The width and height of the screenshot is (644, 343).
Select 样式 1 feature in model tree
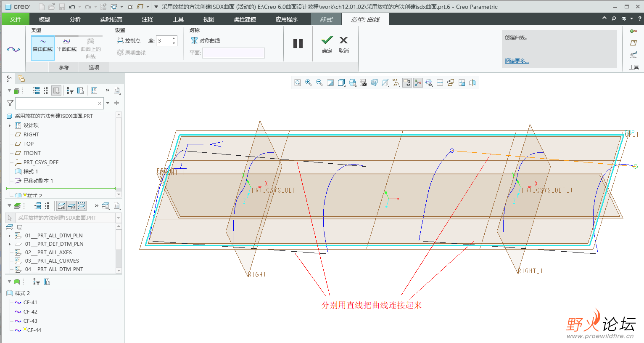coord(31,172)
